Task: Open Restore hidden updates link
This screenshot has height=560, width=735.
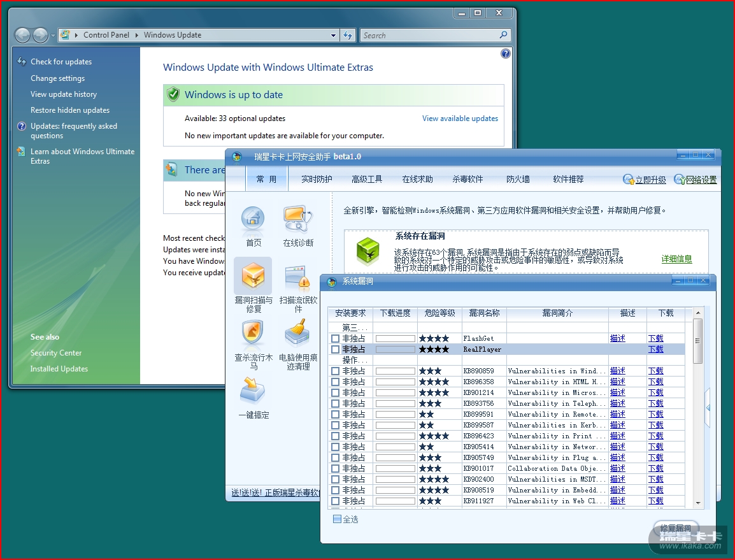Action: tap(70, 110)
